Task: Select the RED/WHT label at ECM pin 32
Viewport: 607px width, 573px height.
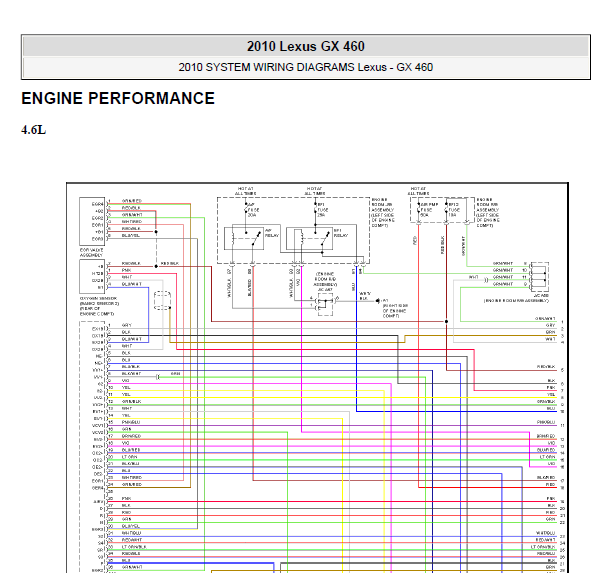Action: (132, 540)
